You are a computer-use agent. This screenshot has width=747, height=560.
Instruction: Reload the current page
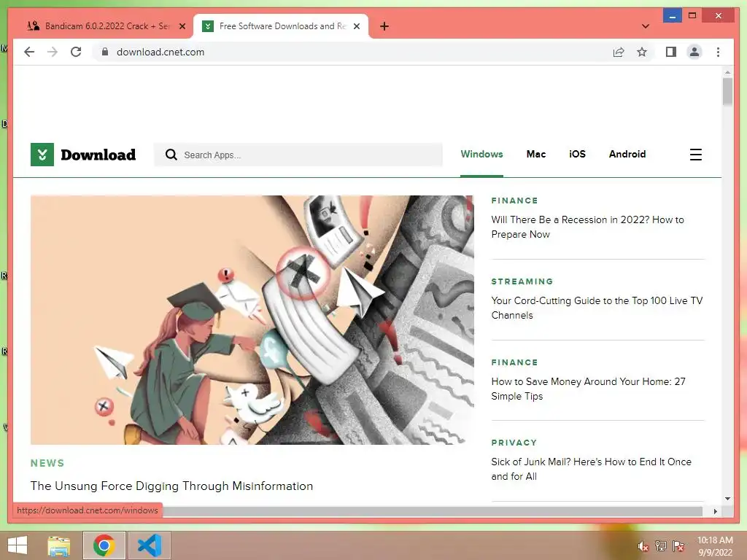76,52
